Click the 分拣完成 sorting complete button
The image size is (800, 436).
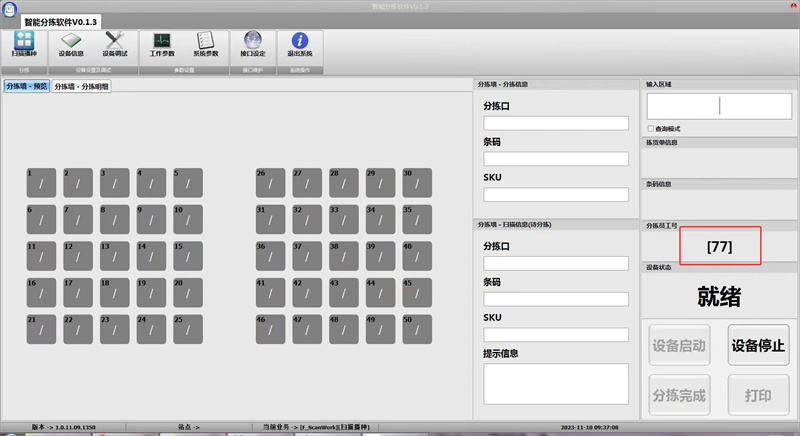[x=679, y=395]
